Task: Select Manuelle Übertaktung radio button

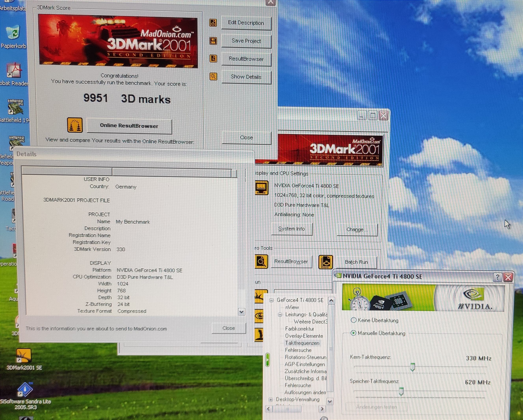Action: [x=353, y=333]
